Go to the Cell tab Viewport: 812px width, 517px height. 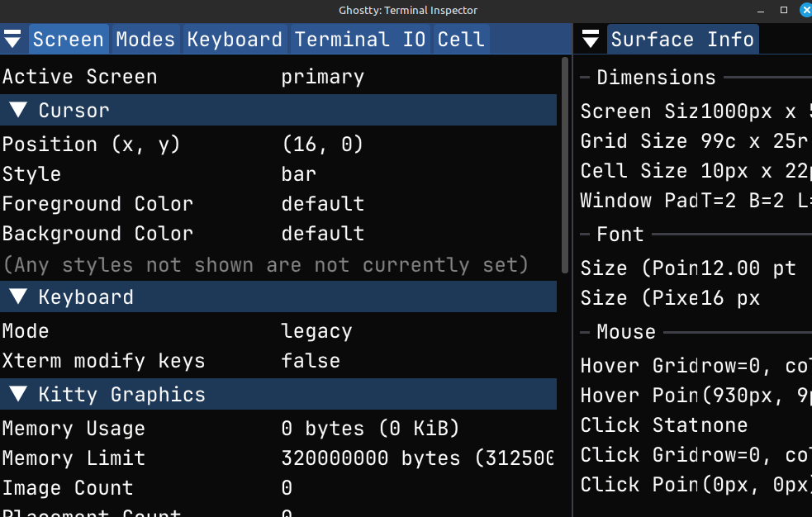[x=461, y=39]
